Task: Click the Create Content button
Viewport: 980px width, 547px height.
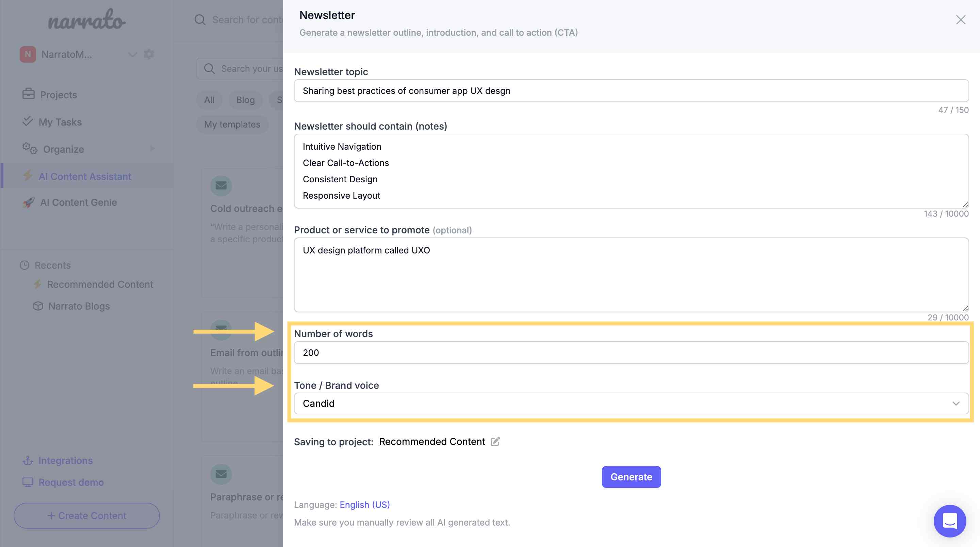Action: click(87, 515)
